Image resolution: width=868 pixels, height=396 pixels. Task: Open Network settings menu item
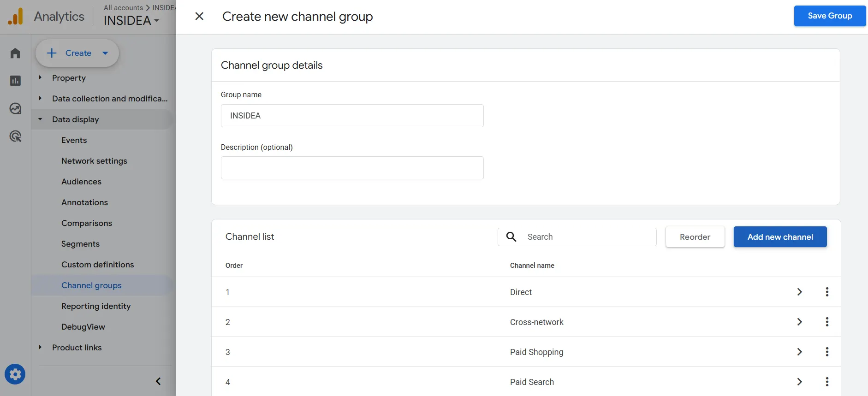tap(94, 161)
